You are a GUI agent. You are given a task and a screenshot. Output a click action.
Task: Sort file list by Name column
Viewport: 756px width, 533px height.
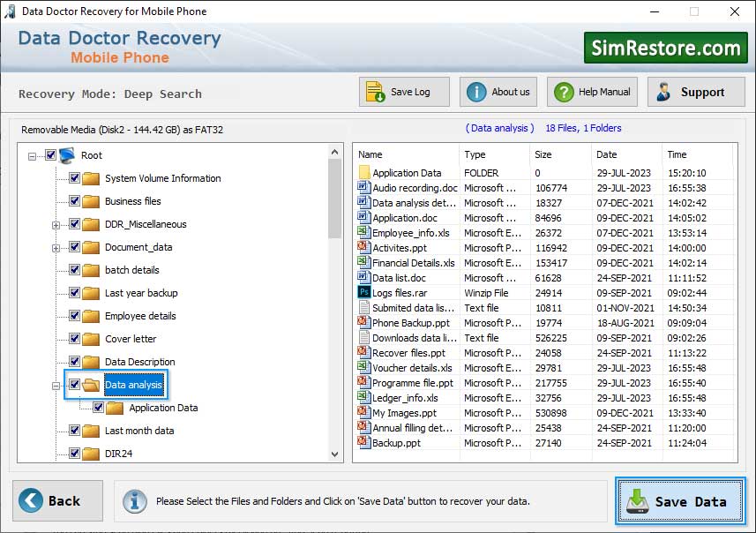407,154
